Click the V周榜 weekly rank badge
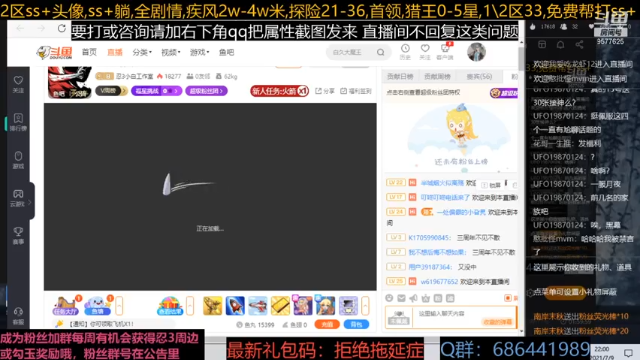This screenshot has width=640, height=360. [111, 91]
